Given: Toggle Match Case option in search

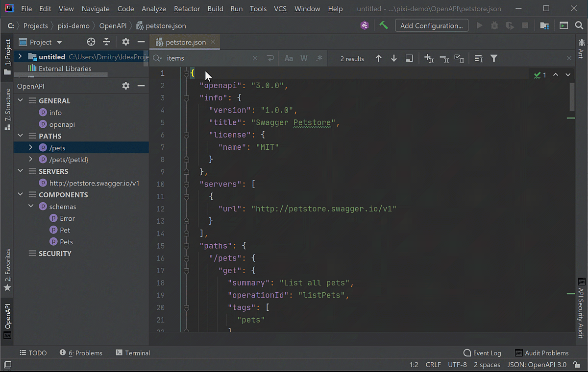Looking at the screenshot, I should point(289,58).
